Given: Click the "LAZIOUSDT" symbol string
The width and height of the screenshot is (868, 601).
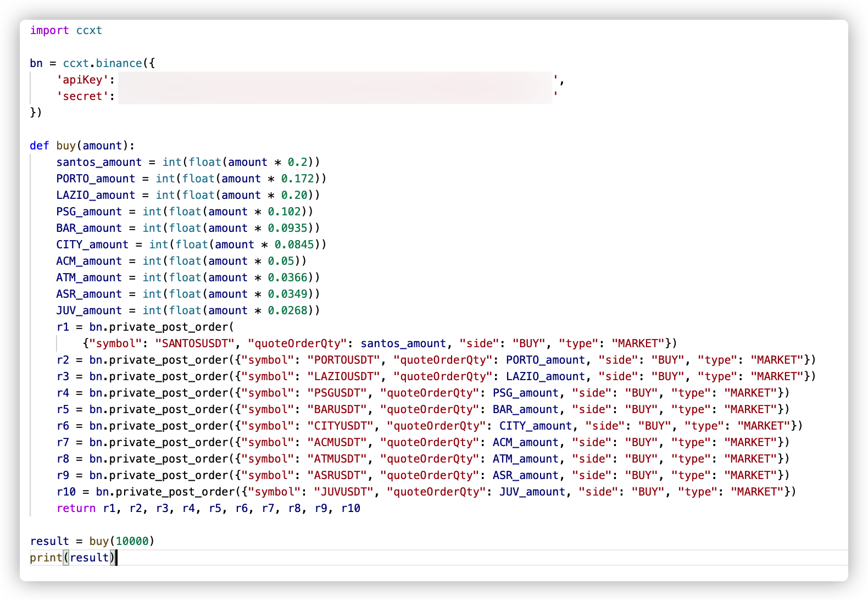Looking at the screenshot, I should point(344,376).
